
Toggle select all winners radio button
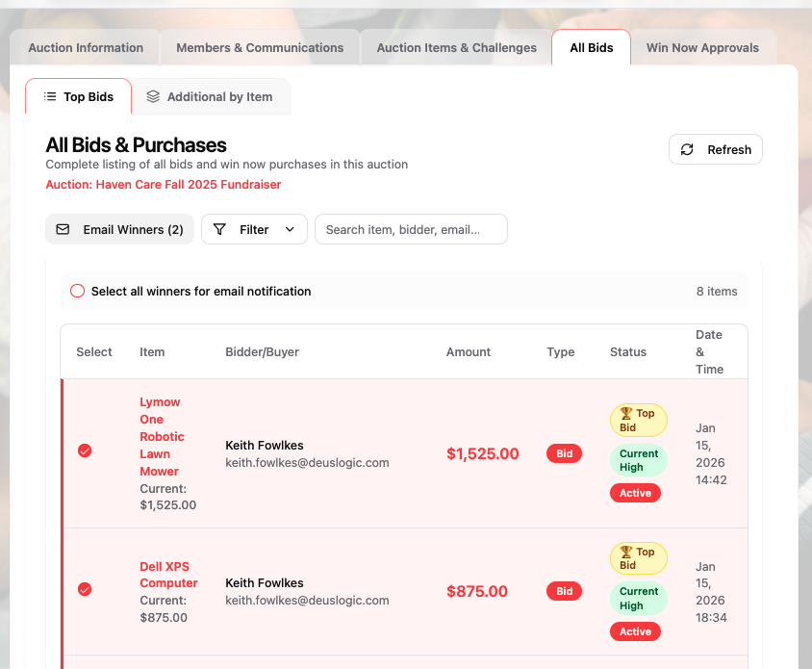click(x=77, y=291)
